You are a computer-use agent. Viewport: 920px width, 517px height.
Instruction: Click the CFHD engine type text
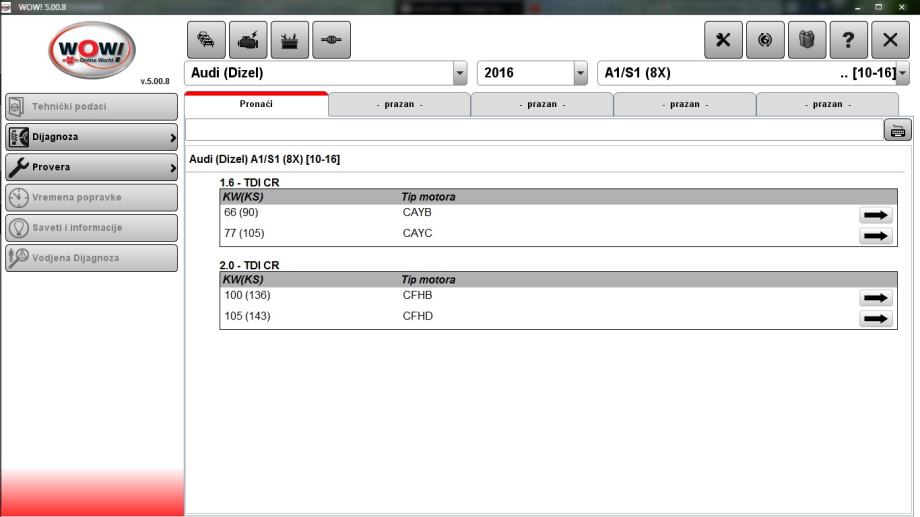(418, 316)
